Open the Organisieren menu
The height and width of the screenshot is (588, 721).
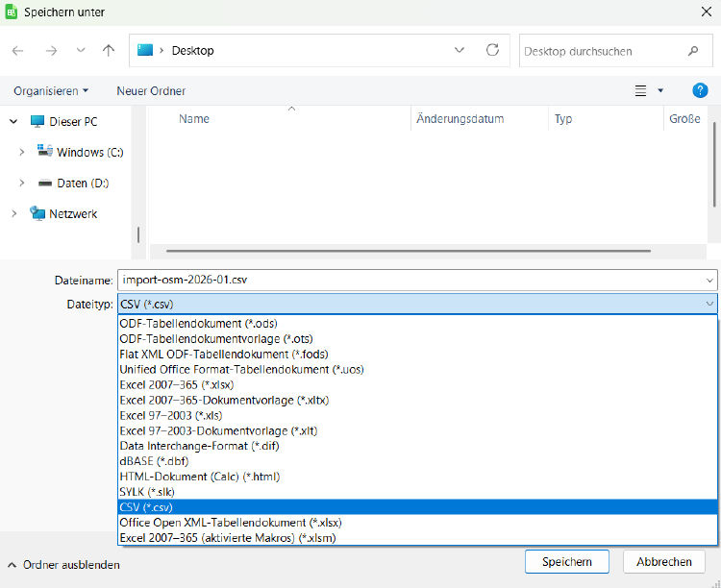click(x=50, y=90)
